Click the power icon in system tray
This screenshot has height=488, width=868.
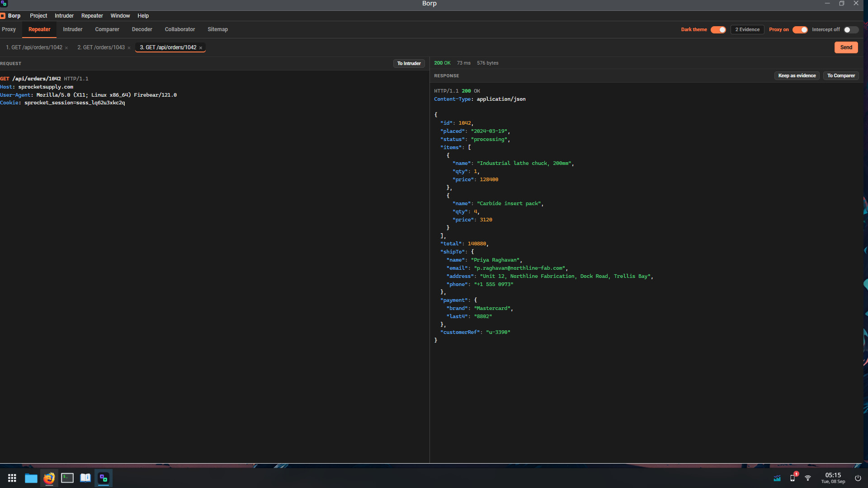point(858,478)
